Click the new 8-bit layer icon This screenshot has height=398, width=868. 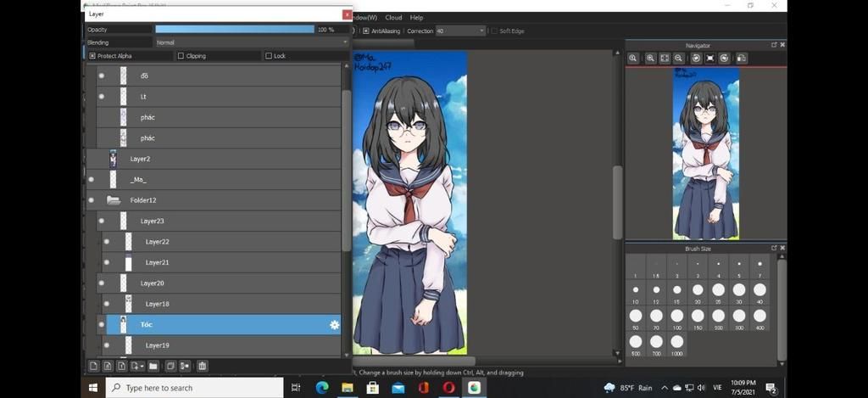click(108, 366)
